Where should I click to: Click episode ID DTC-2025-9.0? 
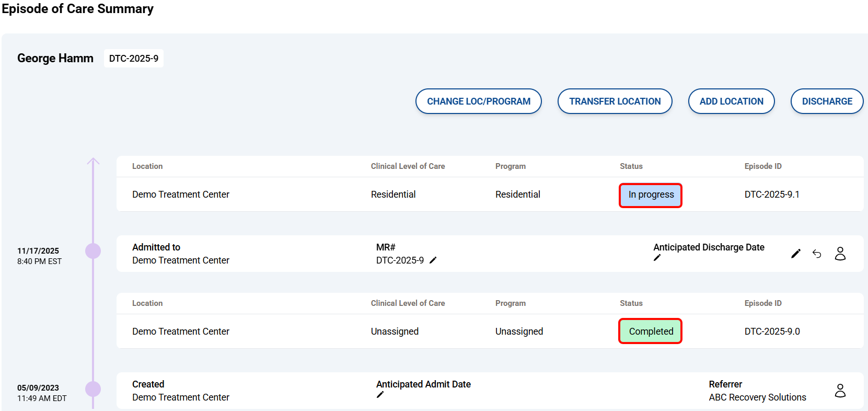(x=772, y=332)
